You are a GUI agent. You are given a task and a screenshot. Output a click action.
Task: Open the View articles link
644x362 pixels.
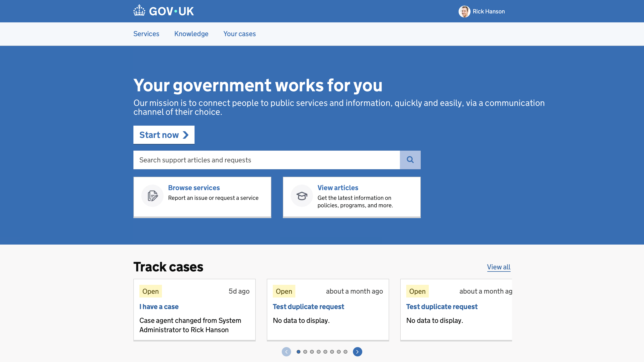pos(338,188)
